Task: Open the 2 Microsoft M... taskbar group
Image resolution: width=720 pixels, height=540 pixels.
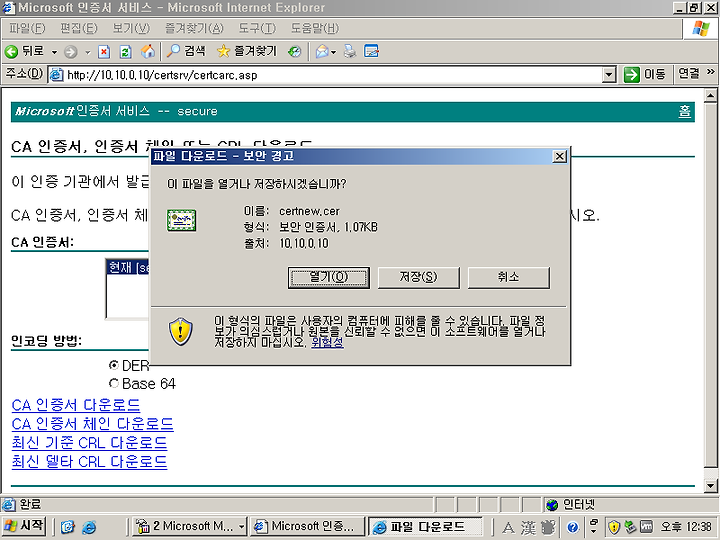Action: [x=189, y=526]
